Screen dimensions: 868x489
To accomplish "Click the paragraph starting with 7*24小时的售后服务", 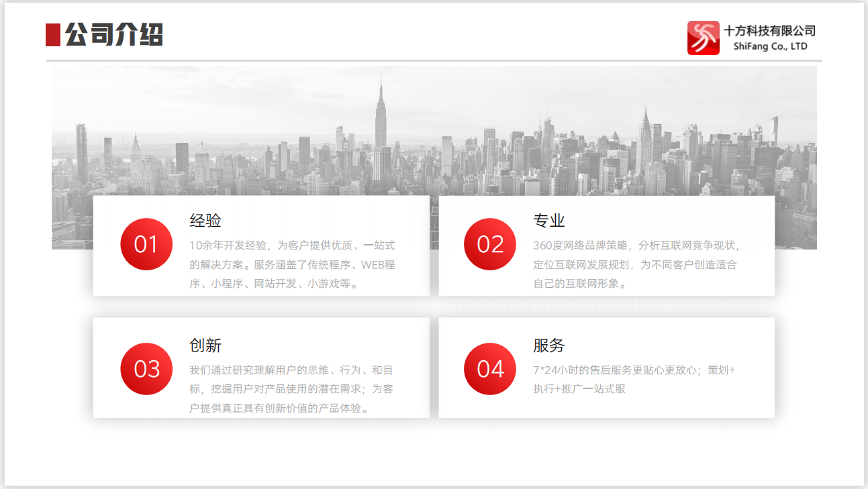I will [634, 379].
